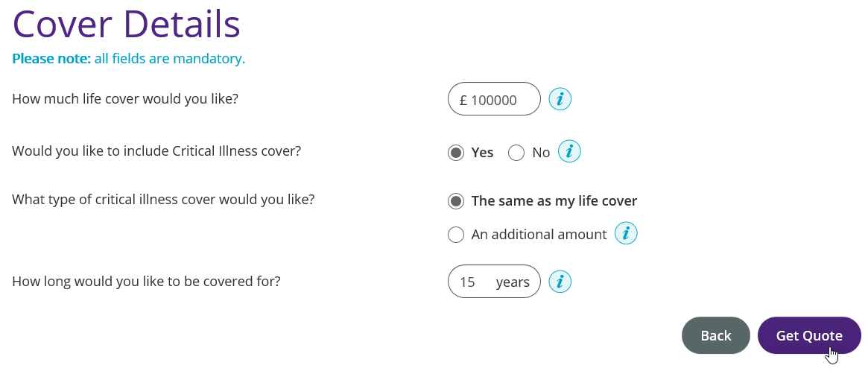This screenshot has width=868, height=377.
Task: Click the 'Please note' mandatory fields notice
Action: click(x=129, y=58)
